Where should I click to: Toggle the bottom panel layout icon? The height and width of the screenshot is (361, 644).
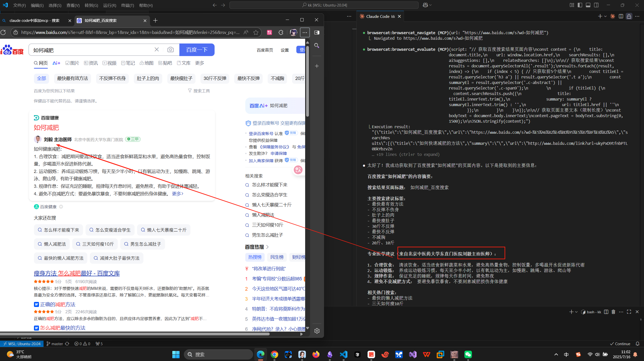click(588, 5)
